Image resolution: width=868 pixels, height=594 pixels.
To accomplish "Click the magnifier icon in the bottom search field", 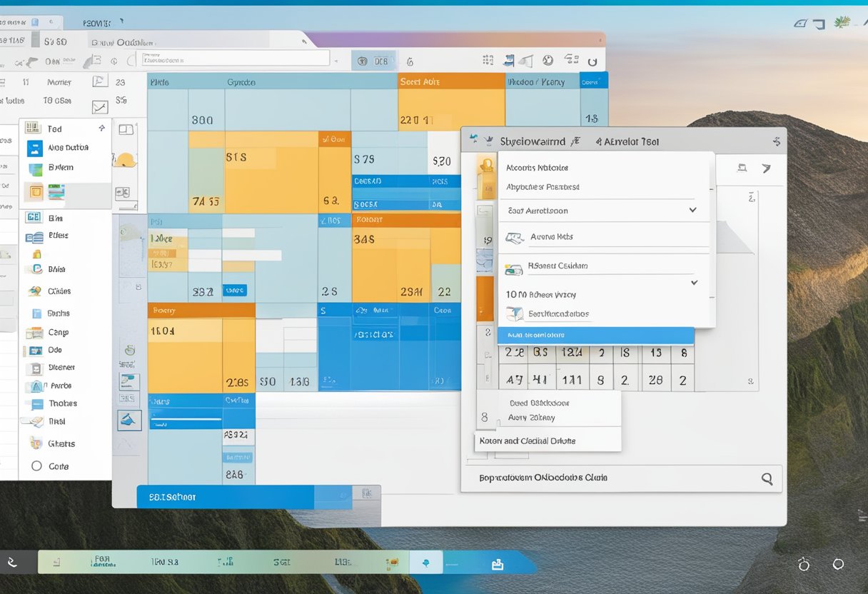I will 767,479.
